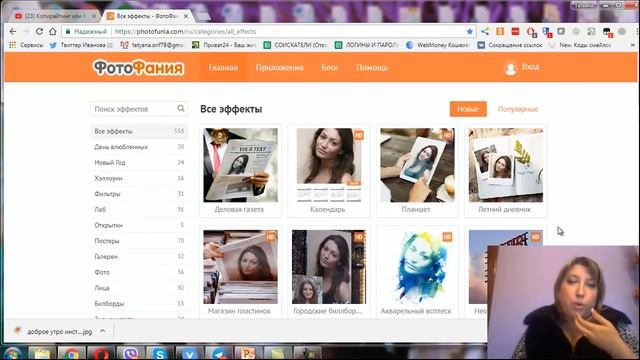Open the Планшет effect thumbnail
This screenshot has height=360, width=640.
417,165
